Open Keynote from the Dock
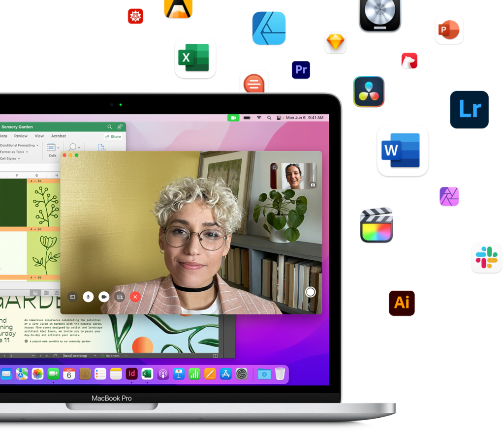The height and width of the screenshot is (431, 504). 179,374
